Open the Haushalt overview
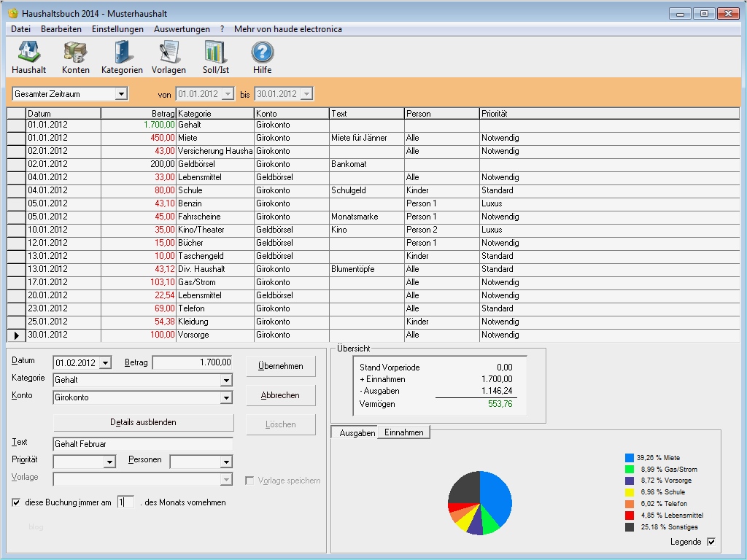The image size is (747, 560). [x=29, y=56]
